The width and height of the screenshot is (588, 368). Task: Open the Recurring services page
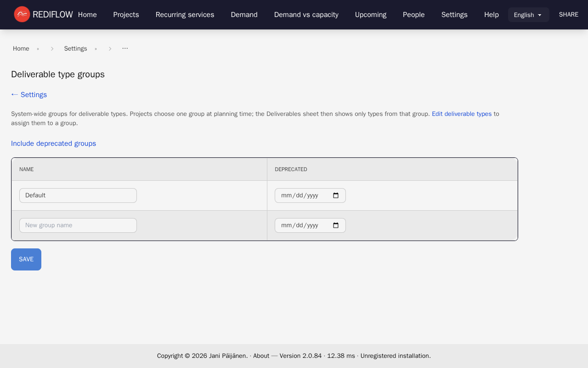pos(185,14)
